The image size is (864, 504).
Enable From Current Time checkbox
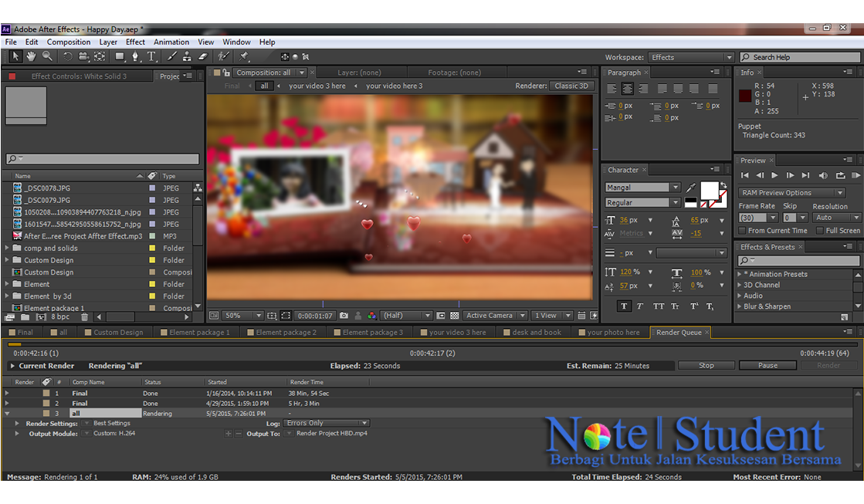(x=742, y=231)
